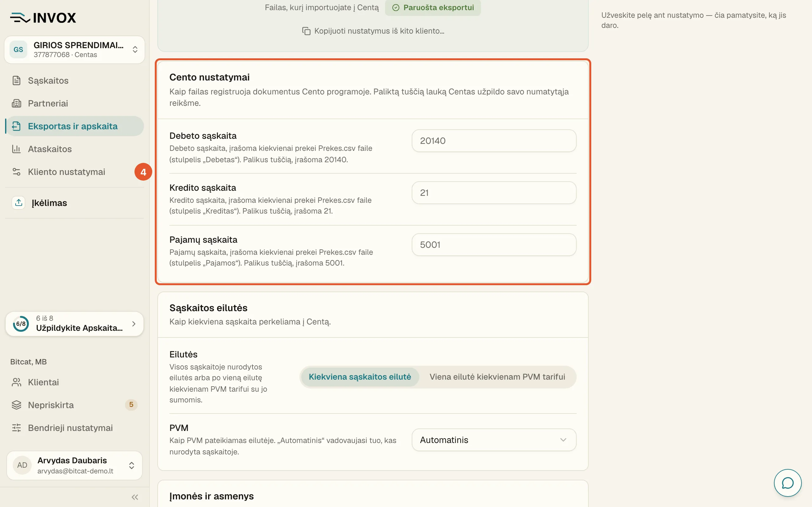Viewport: 812px width, 507px height.
Task: Open the PVM Automatinis dropdown
Action: click(x=494, y=440)
